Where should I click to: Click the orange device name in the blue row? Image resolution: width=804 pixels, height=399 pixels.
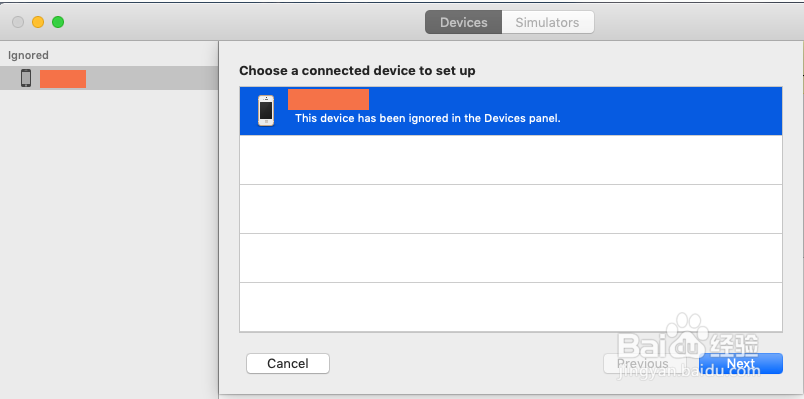328,99
